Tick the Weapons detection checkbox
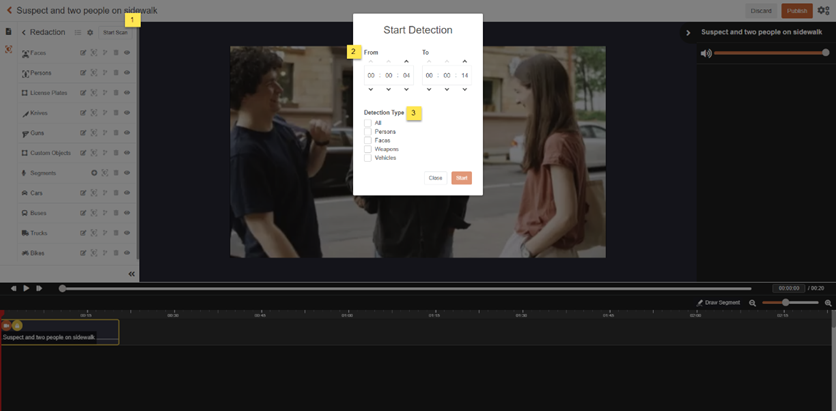The image size is (836, 411). (x=368, y=149)
